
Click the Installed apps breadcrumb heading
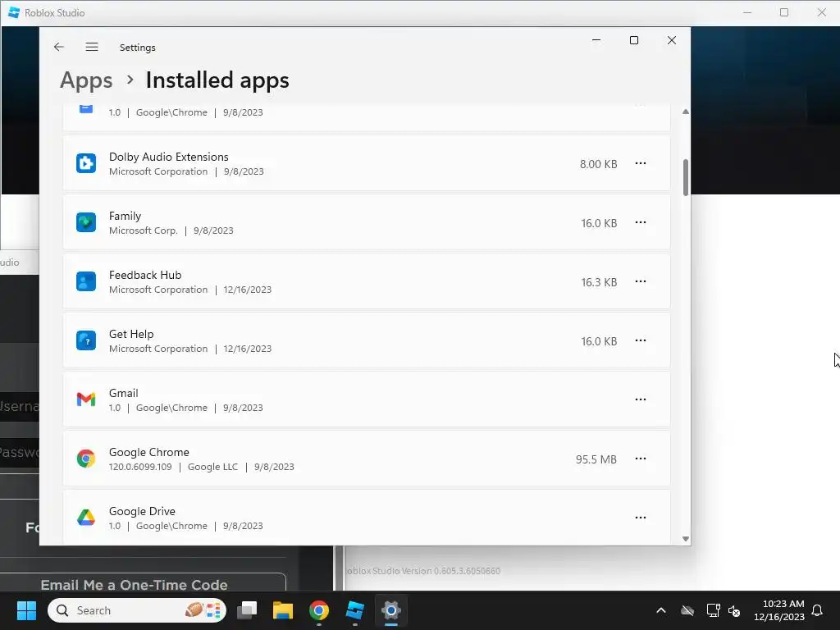pos(217,80)
